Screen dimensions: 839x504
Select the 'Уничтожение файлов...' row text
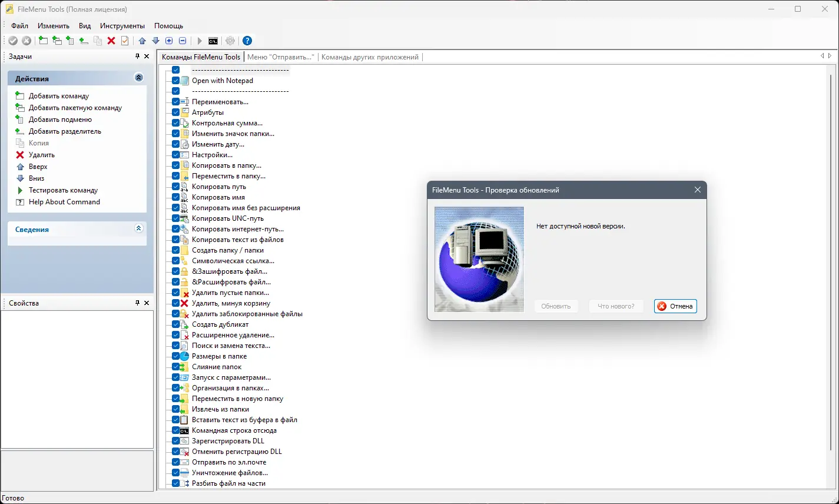pos(230,473)
